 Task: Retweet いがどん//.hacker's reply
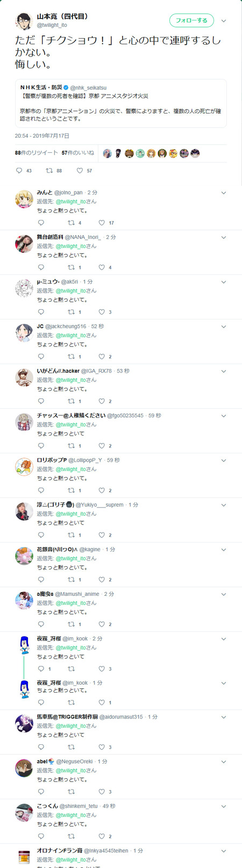[x=72, y=401]
